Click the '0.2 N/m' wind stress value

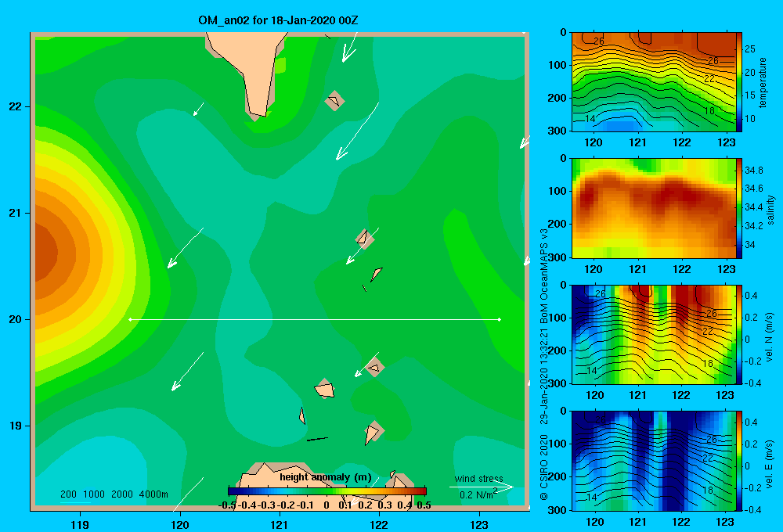point(476,495)
